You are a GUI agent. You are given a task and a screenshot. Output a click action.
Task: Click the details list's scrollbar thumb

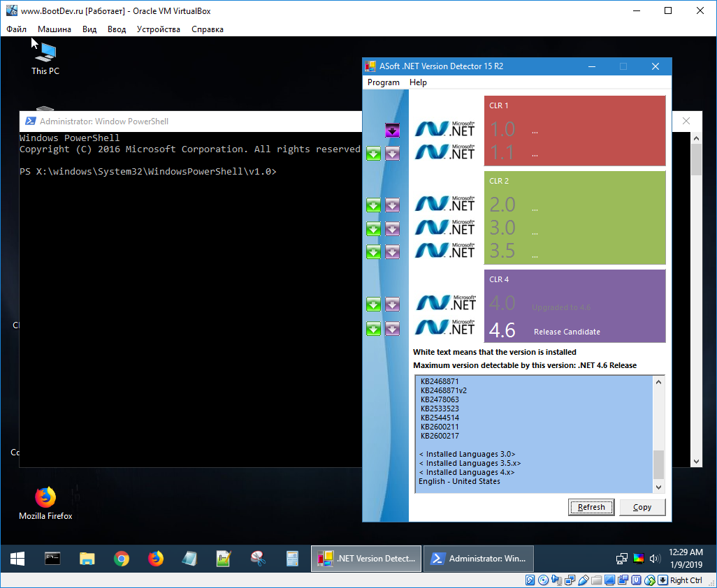pos(658,464)
